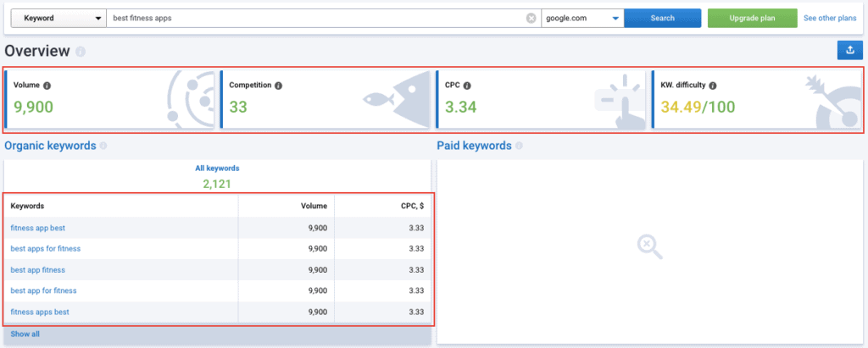The width and height of the screenshot is (868, 348).
Task: Open the See other plans link
Action: pos(830,18)
